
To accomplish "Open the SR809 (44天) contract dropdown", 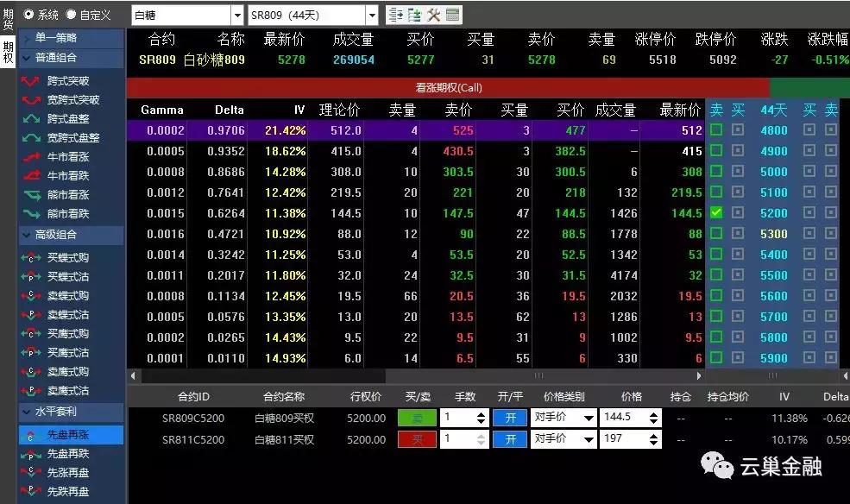I will (x=372, y=16).
